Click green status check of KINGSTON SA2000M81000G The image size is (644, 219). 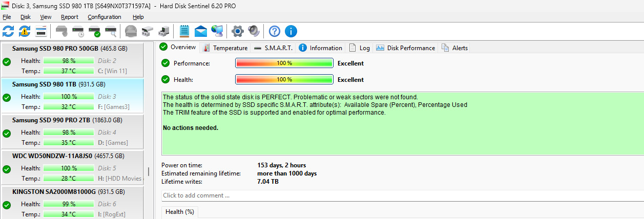[7, 205]
